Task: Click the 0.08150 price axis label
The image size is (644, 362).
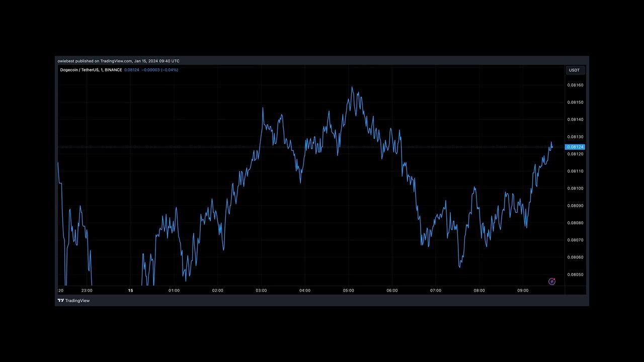Action: pos(575,103)
